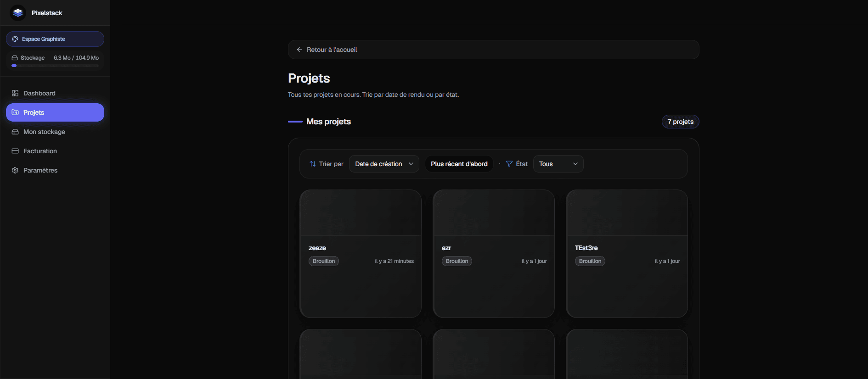868x379 pixels.
Task: Toggle the Plus récent d'abord sort order
Action: tap(459, 164)
